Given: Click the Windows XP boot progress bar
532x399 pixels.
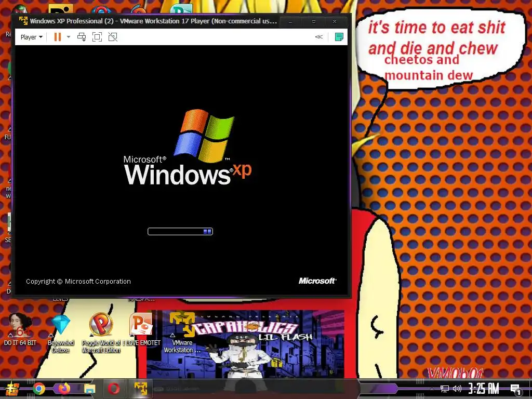Looking at the screenshot, I should point(180,231).
